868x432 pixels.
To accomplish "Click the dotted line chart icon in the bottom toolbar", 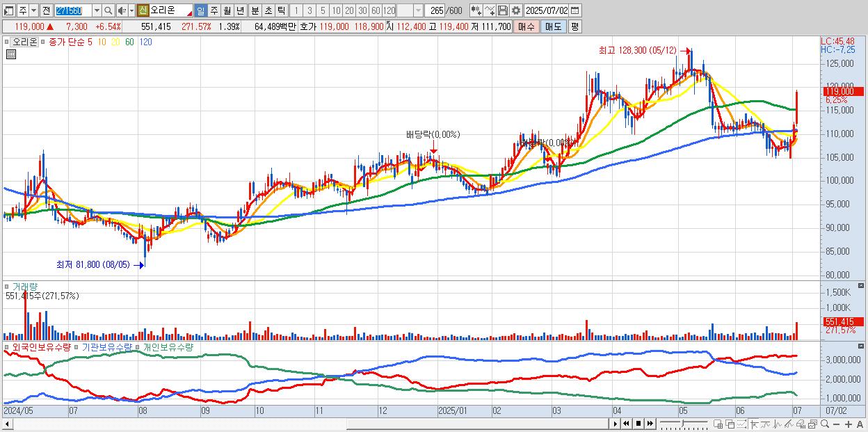I will coord(742,424).
